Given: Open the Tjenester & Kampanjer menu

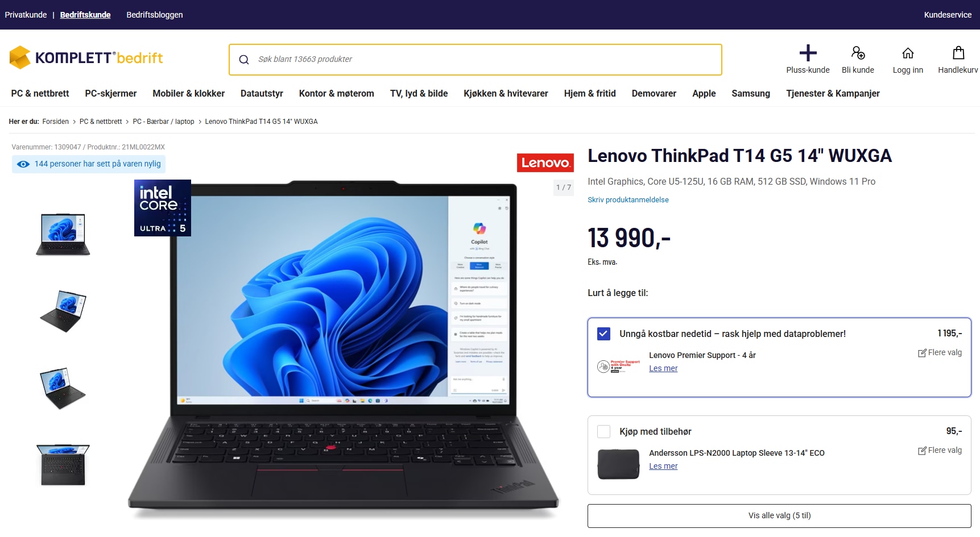Looking at the screenshot, I should pos(833,93).
